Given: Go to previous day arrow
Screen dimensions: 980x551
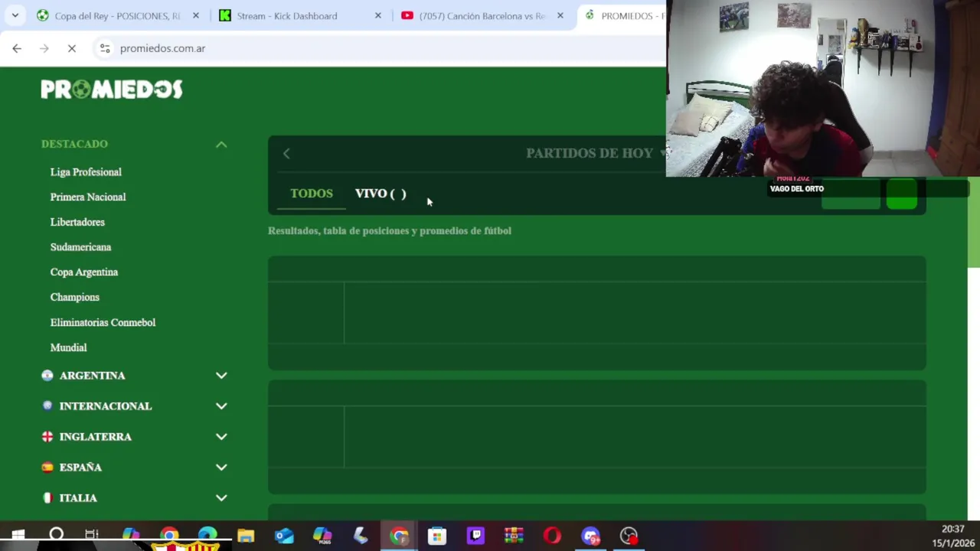Looking at the screenshot, I should pos(286,154).
